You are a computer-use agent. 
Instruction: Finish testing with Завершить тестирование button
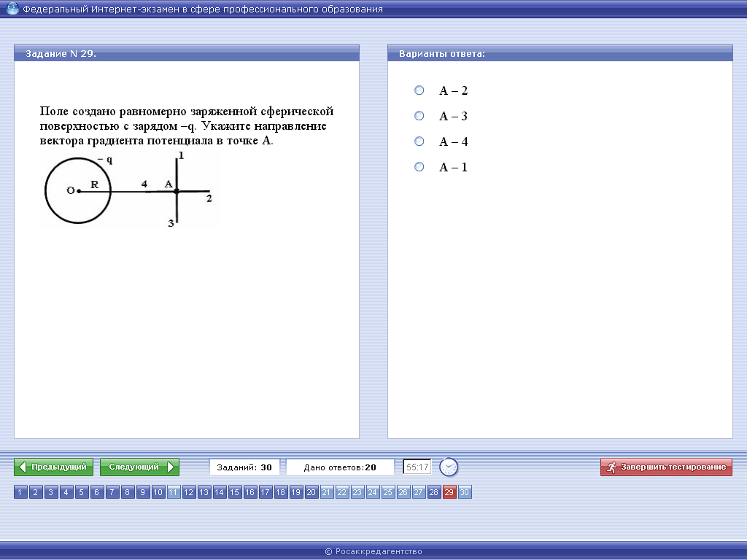point(666,467)
